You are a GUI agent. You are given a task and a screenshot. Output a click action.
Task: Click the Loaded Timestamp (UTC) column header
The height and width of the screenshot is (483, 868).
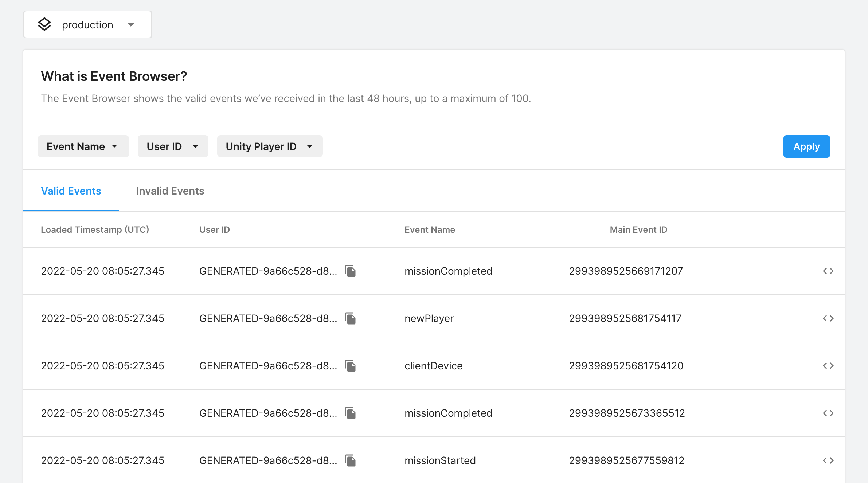point(95,229)
